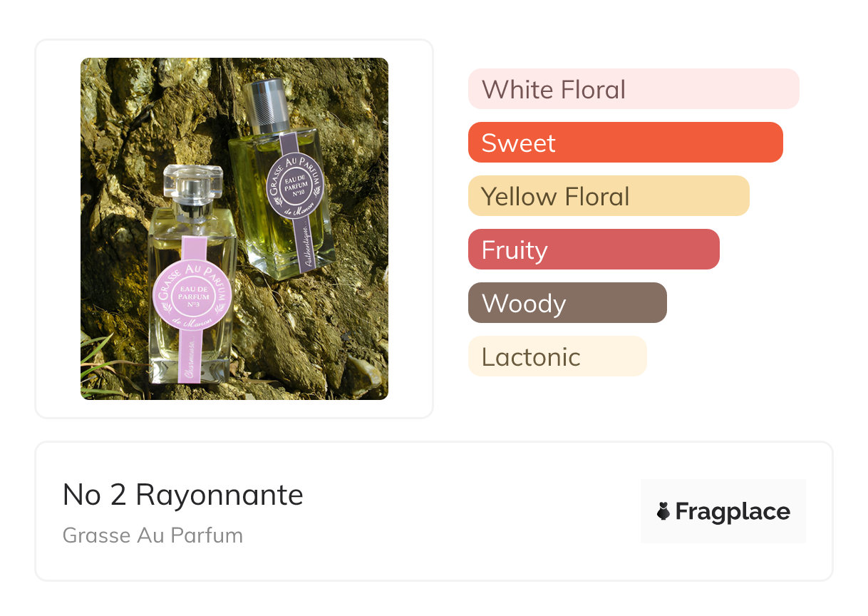This screenshot has height=616, width=868.
Task: Select the White Floral accord bar
Action: click(x=633, y=89)
